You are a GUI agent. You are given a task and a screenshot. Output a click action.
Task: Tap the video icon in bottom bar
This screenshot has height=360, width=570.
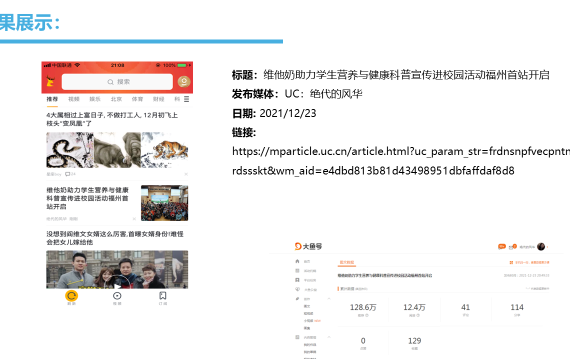[117, 296]
